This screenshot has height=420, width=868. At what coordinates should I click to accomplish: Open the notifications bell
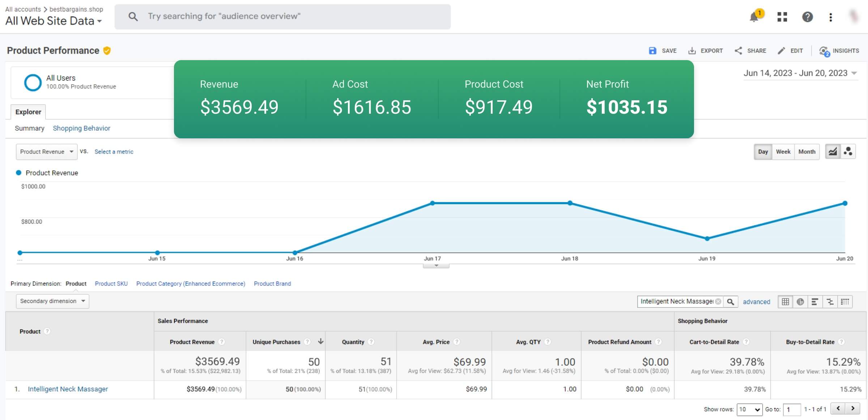coord(754,17)
